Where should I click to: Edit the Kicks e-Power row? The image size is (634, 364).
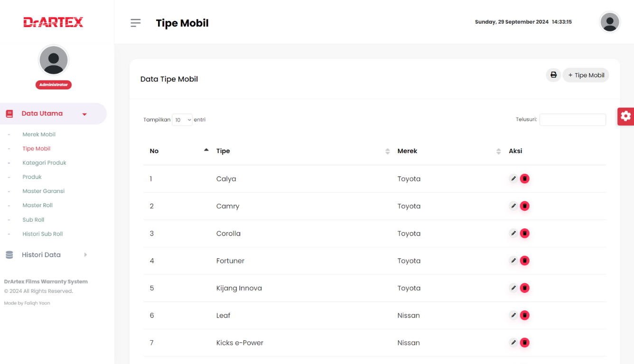(513, 343)
